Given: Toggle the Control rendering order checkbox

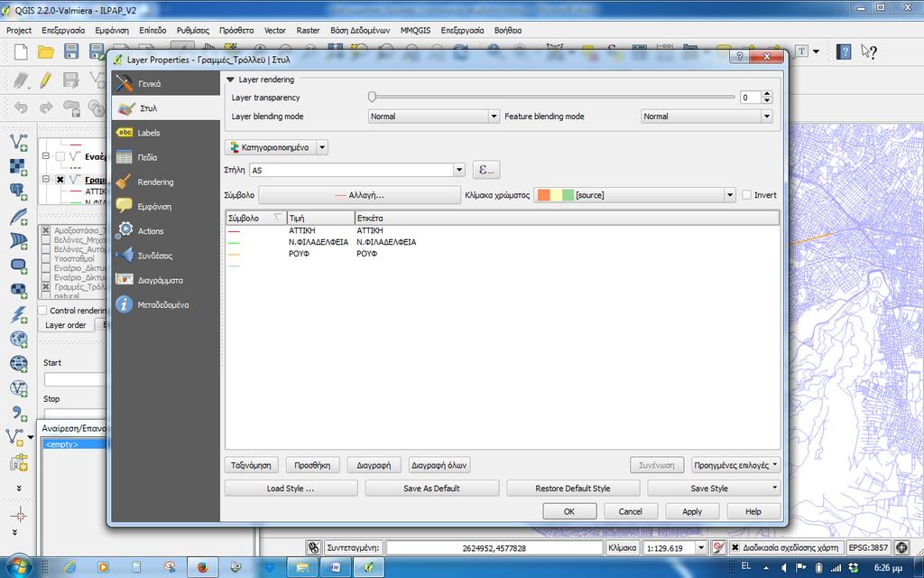Looking at the screenshot, I should [x=43, y=311].
